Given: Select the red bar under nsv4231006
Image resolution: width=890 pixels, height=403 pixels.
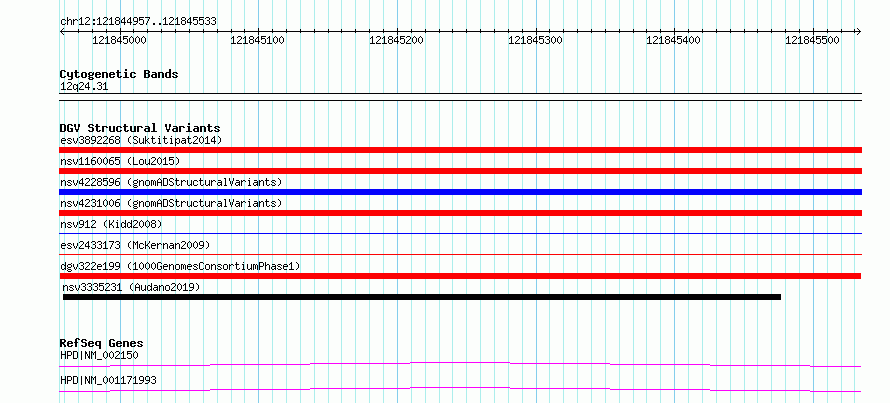Looking at the screenshot, I should point(460,213).
